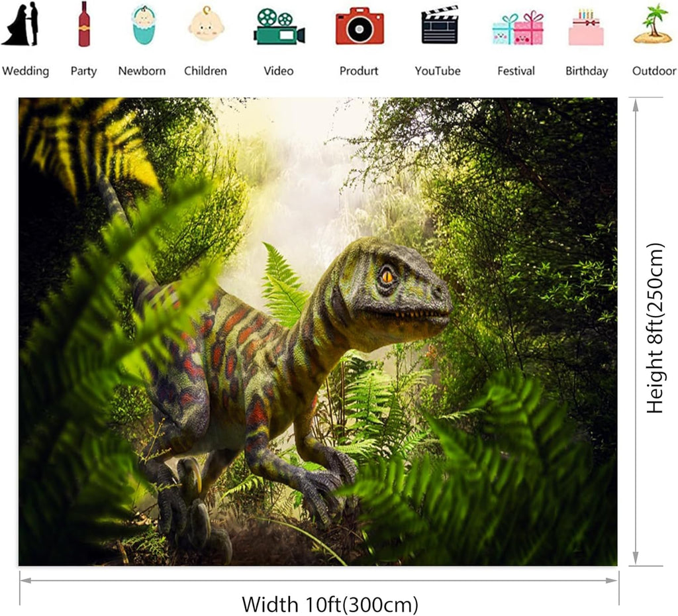Viewport: 678px width, 616px height.
Task: Select the 'YouTube' label
Action: [438, 71]
